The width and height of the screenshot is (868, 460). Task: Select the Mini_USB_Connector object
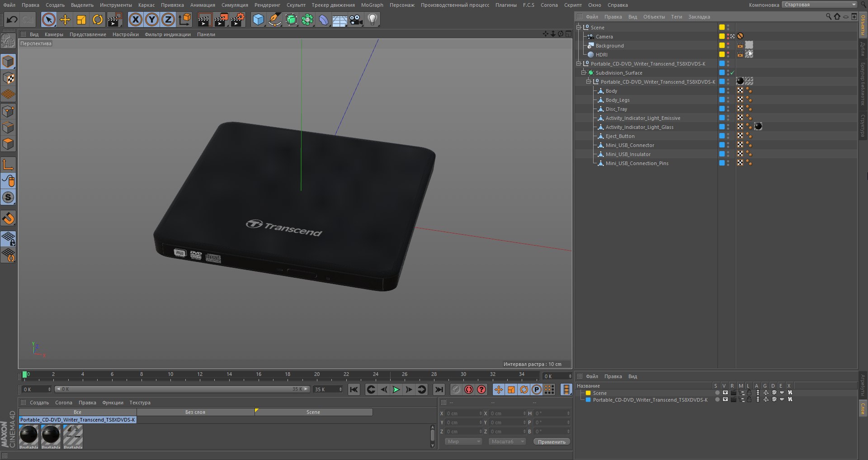[630, 145]
